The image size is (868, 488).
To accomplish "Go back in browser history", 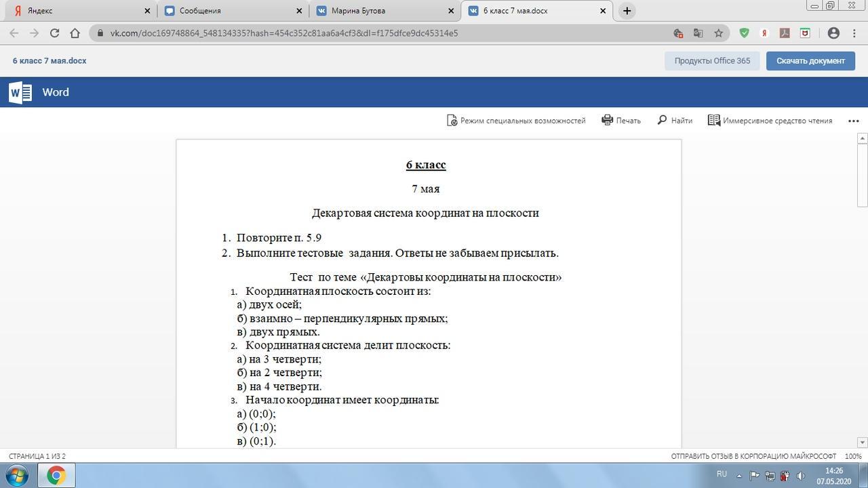I will coord(14,33).
